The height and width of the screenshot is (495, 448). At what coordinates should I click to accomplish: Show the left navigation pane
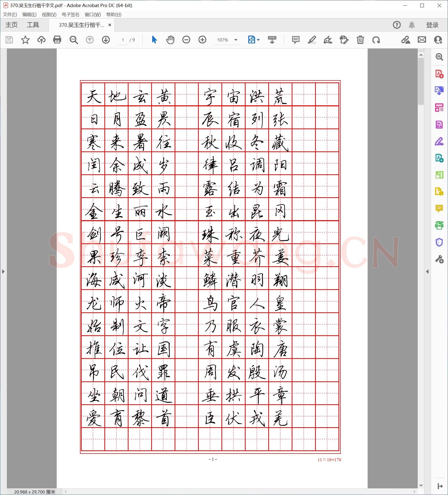[x=3, y=272]
